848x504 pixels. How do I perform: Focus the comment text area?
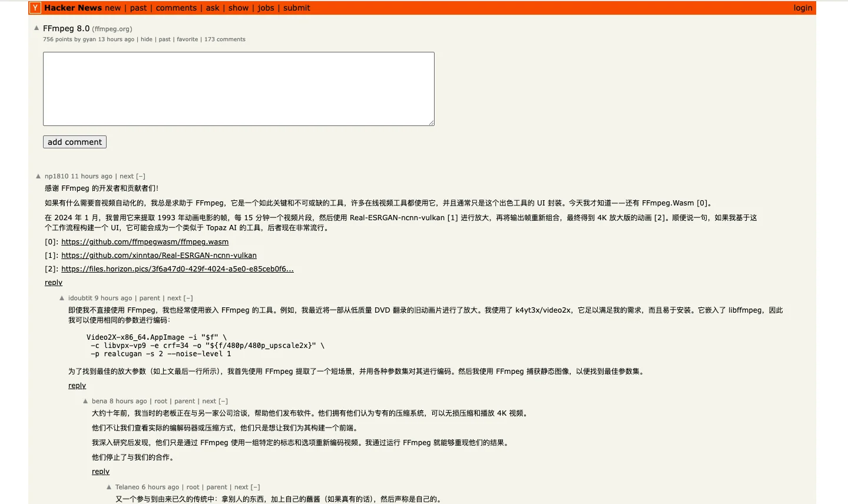[x=238, y=89]
